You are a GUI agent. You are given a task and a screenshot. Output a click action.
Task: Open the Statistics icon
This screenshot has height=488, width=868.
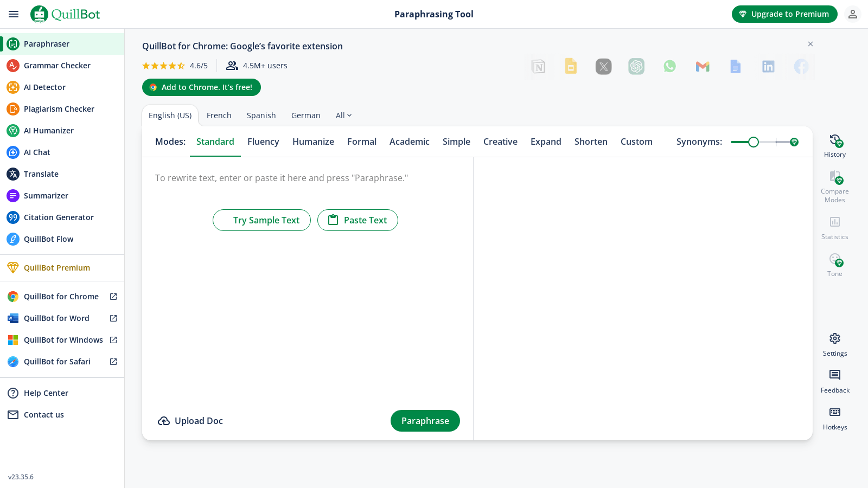(x=834, y=222)
